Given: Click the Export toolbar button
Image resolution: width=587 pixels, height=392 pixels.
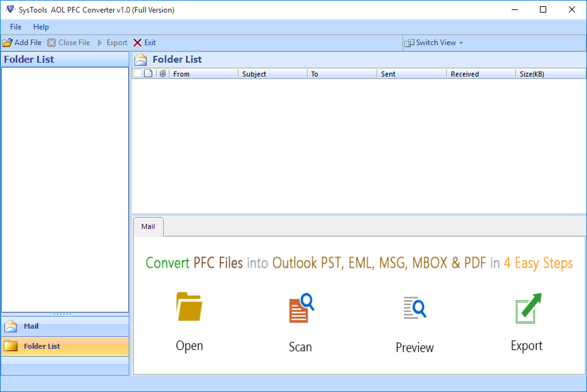Looking at the screenshot, I should point(112,43).
